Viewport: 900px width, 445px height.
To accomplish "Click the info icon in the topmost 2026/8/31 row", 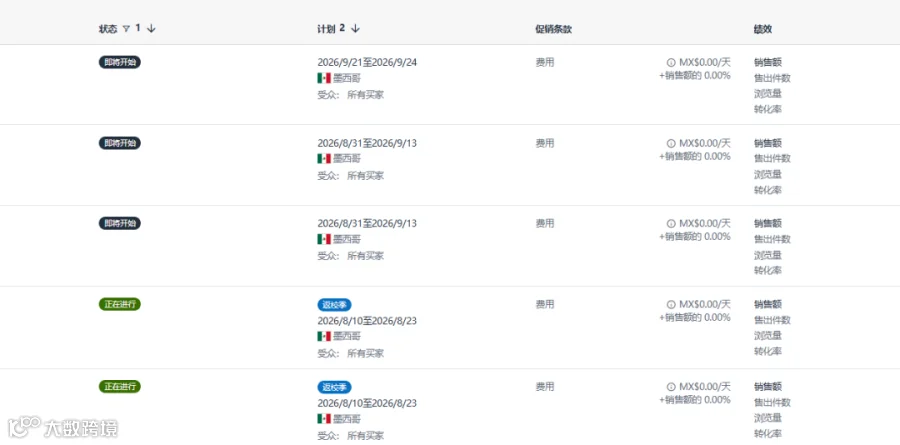I will point(670,143).
